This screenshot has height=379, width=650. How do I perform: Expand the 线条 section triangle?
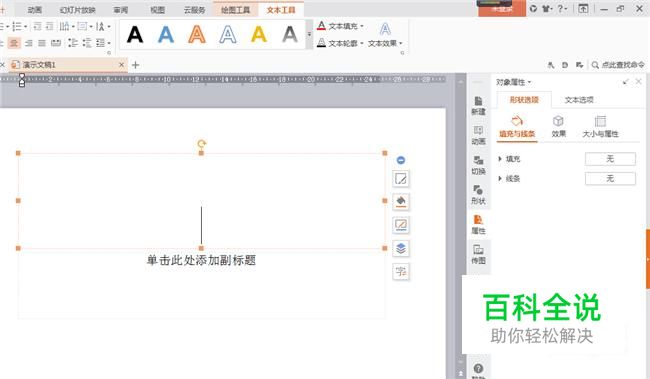500,179
